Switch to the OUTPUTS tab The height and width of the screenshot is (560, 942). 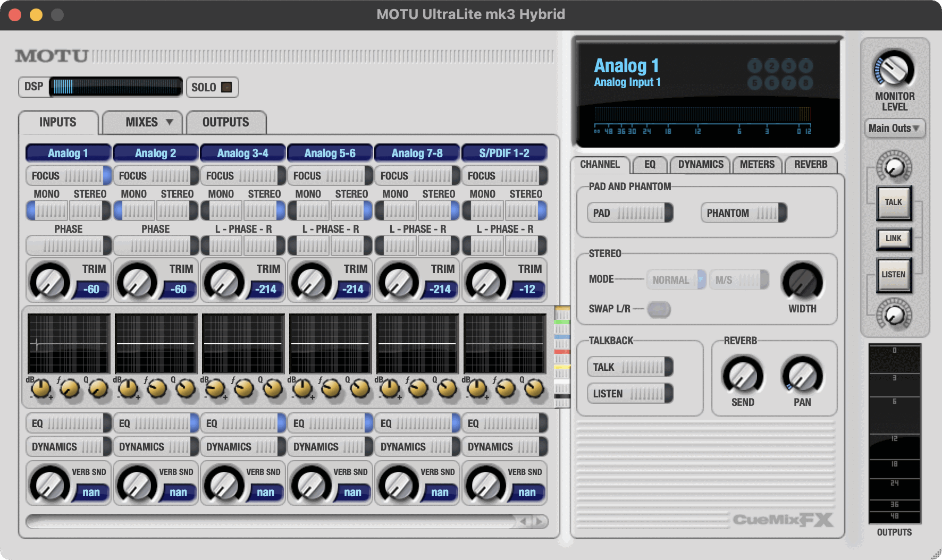pos(226,122)
